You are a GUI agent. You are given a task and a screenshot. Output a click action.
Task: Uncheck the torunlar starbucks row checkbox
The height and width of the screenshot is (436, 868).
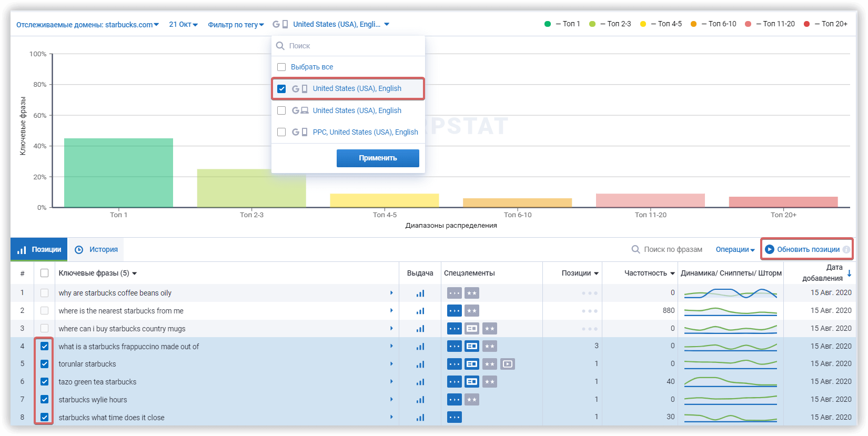[45, 364]
